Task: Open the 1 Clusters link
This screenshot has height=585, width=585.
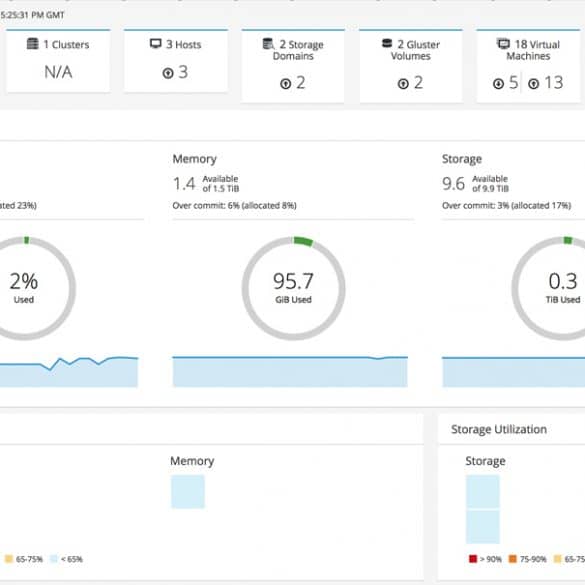Action: click(x=66, y=44)
